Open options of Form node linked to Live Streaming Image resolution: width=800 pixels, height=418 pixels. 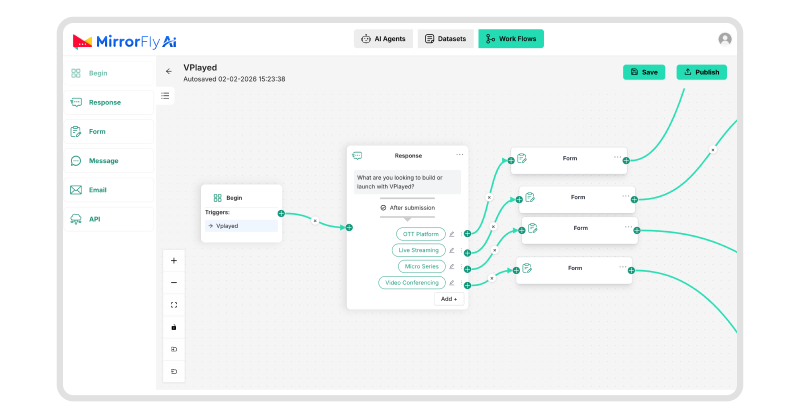pyautogui.click(x=626, y=196)
